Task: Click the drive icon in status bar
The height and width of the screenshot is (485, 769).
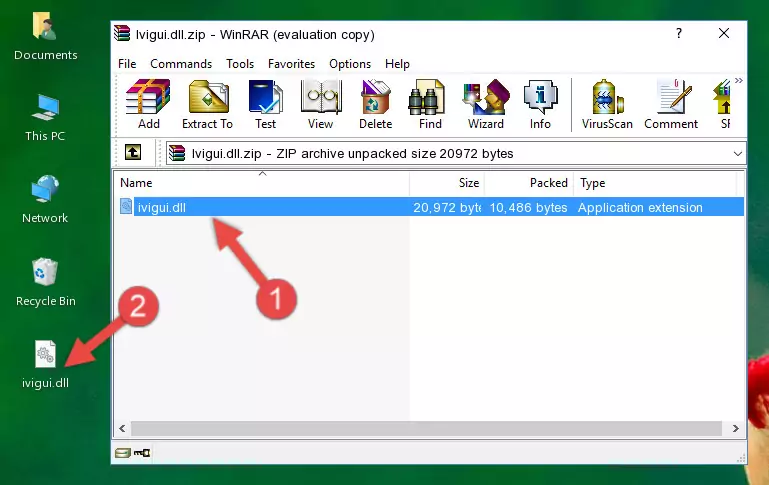Action: 123,453
